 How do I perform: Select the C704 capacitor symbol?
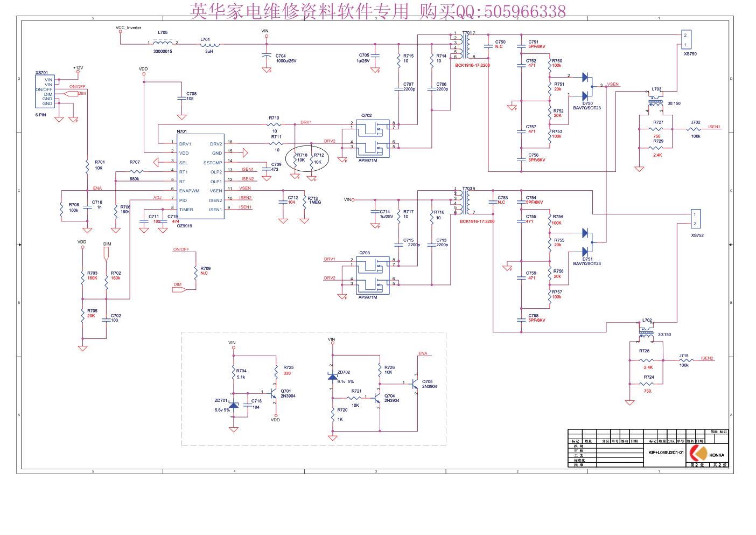coord(266,56)
